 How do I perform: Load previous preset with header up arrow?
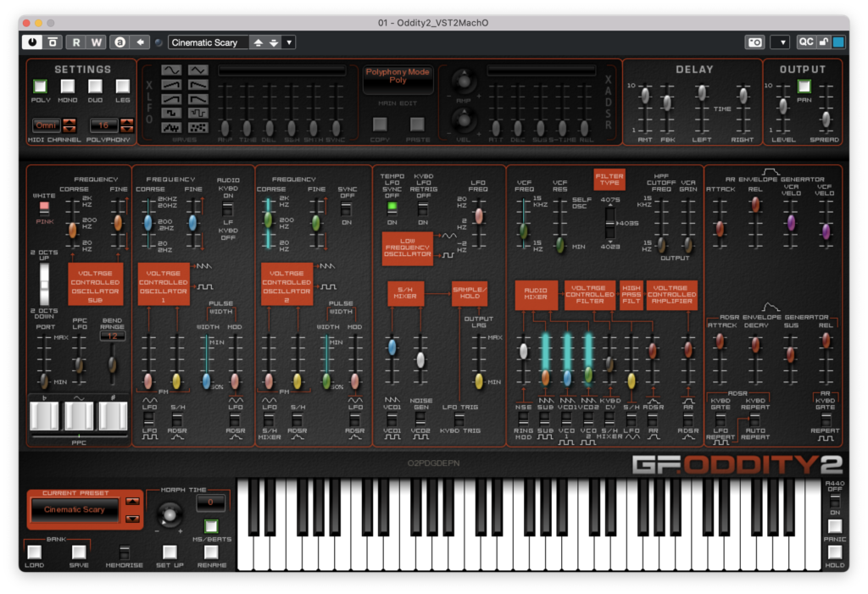point(258,42)
